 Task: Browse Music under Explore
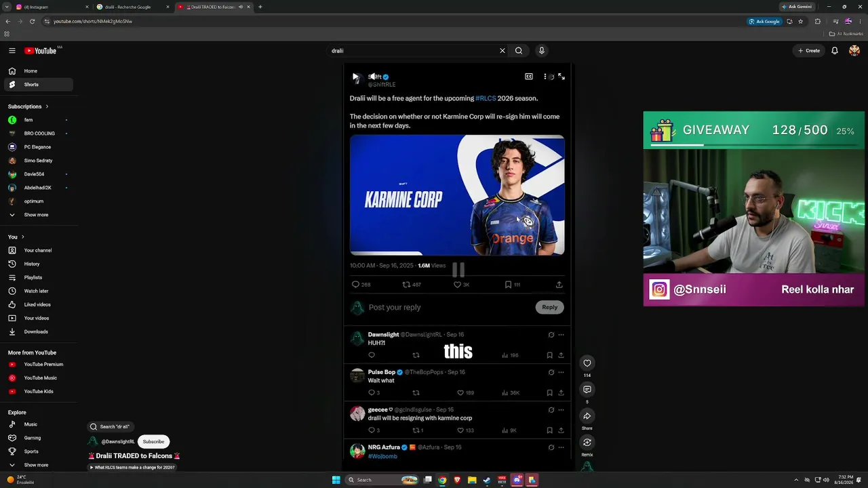pyautogui.click(x=38, y=425)
